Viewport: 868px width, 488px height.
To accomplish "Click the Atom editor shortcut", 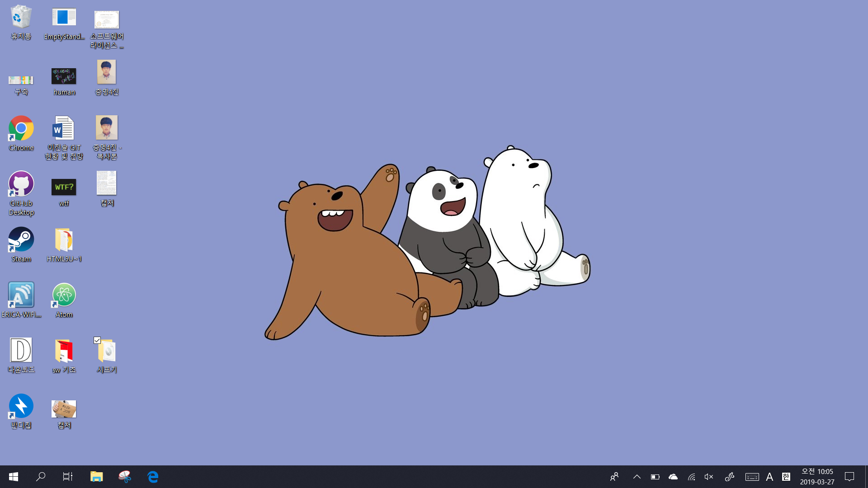I will point(64,295).
